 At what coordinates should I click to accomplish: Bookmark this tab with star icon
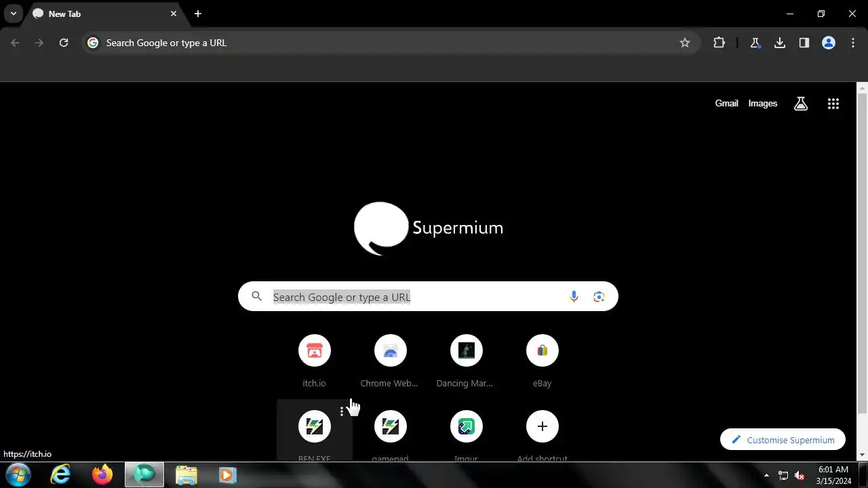tap(685, 43)
